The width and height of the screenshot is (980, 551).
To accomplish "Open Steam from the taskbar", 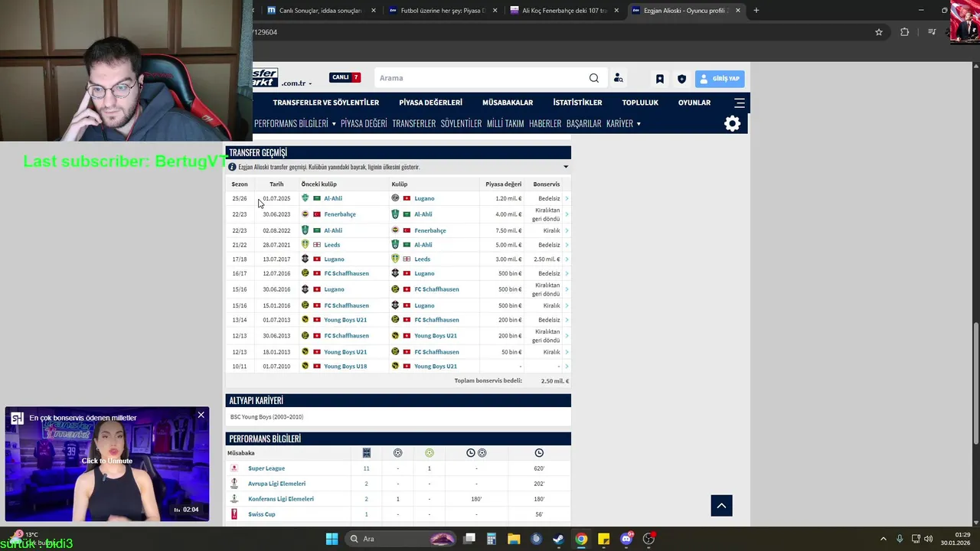I will [x=558, y=539].
